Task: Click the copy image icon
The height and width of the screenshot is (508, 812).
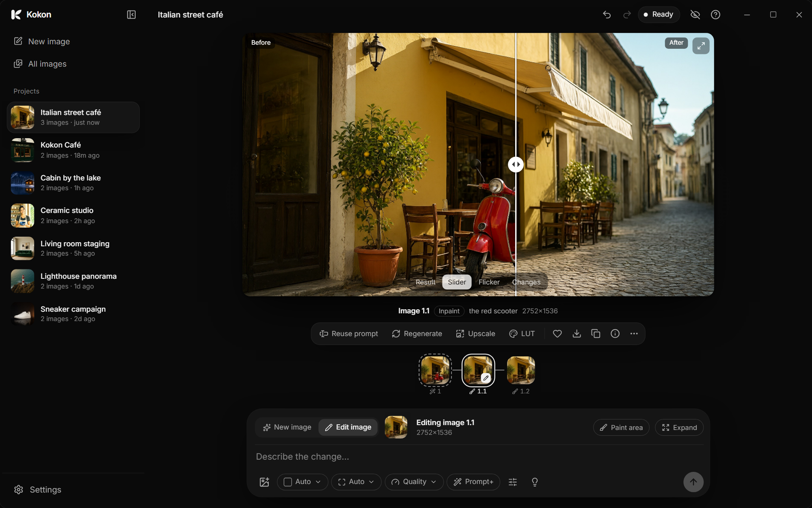Action: tap(596, 334)
